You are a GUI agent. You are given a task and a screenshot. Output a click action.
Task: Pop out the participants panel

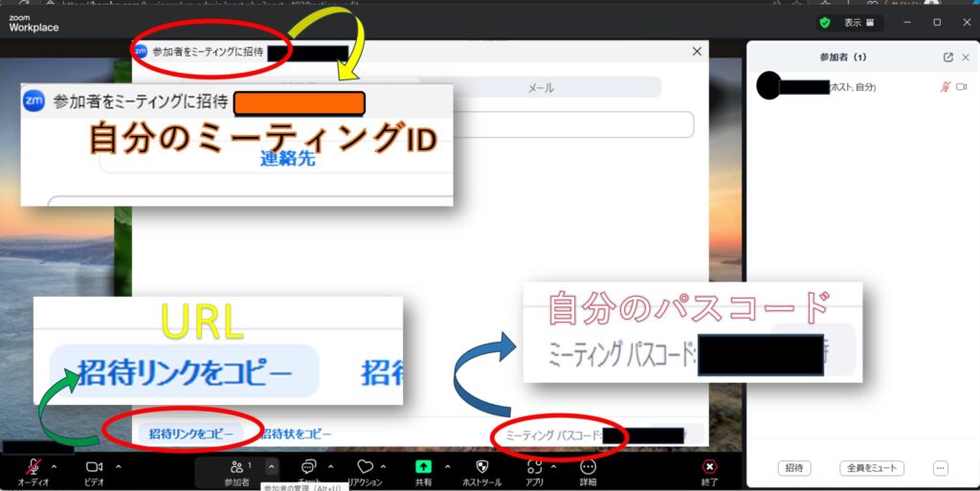[x=947, y=57]
